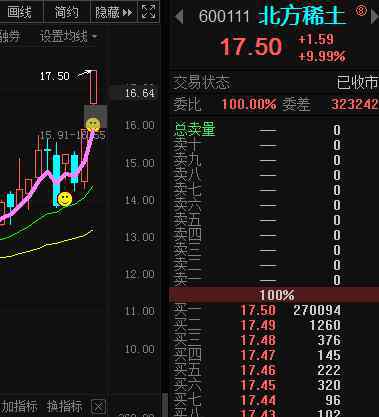Screen dimensions: 379x417
Task: Click 买一 bid volume 270094
Action: pyautogui.click(x=317, y=310)
